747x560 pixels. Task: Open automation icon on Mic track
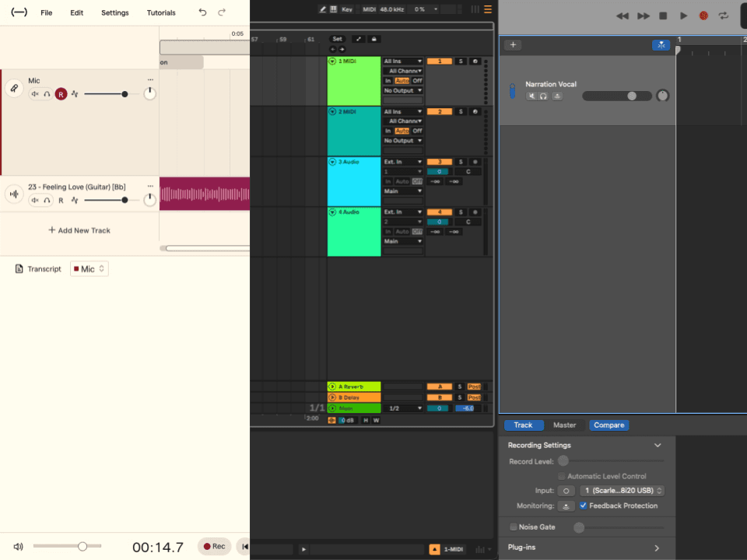[75, 94]
